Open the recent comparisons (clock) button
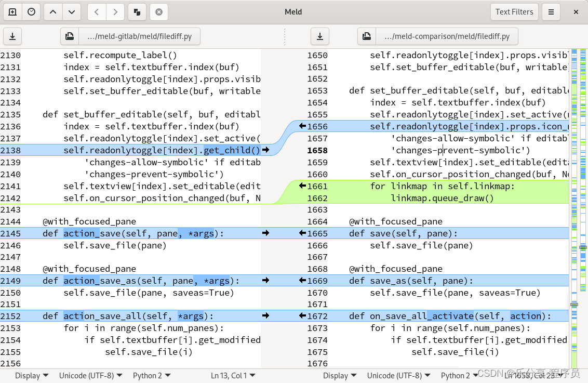This screenshot has height=383, width=588. pyautogui.click(x=32, y=12)
